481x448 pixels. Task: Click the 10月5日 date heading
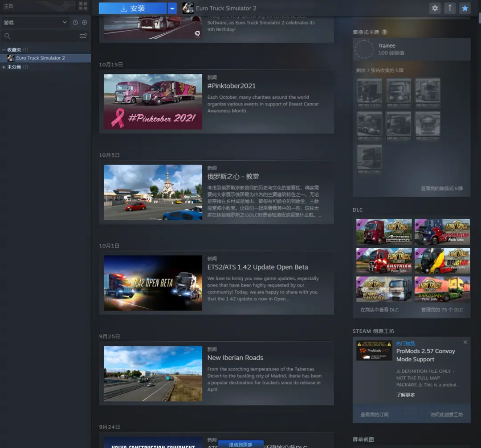[109, 155]
